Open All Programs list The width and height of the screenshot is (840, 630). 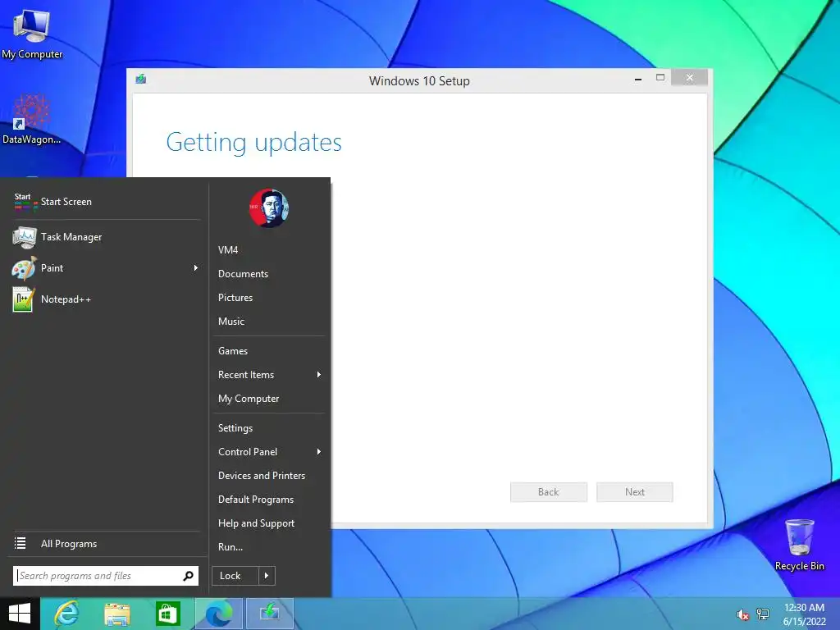point(106,543)
